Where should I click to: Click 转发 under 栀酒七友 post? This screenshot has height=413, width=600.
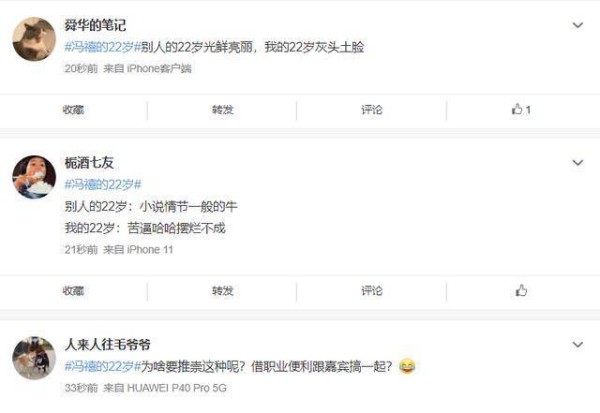coord(223,291)
